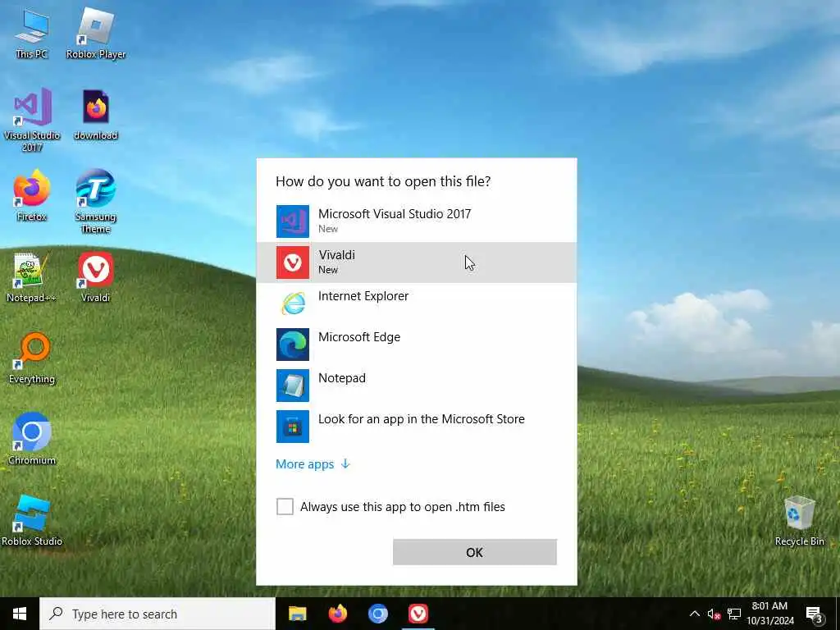The image size is (840, 630).
Task: Select the Recycle Bin on the desktop
Action: [799, 520]
